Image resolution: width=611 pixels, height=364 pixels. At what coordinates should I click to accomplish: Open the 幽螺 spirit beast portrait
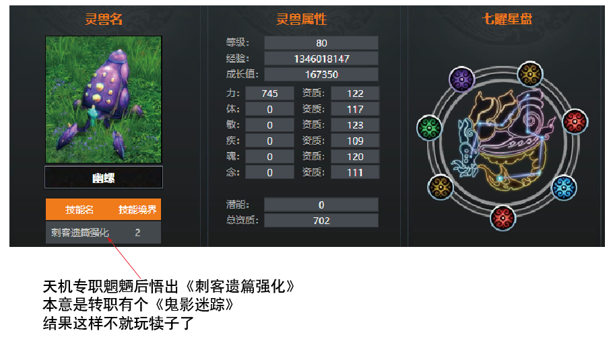tap(103, 100)
